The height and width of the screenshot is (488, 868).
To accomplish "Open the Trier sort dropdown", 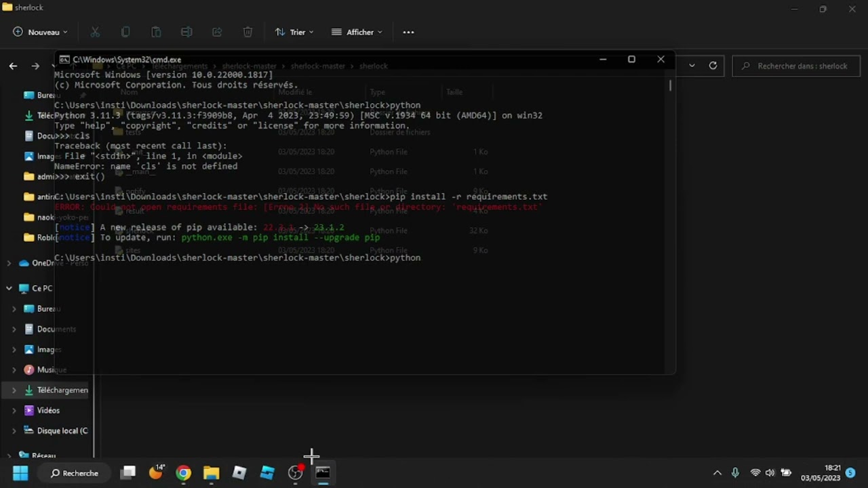I will point(294,32).
